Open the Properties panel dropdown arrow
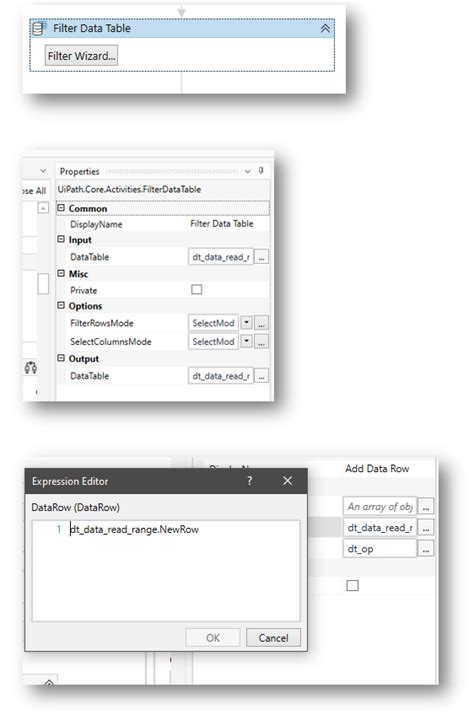This screenshot has width=474, height=715. [x=247, y=171]
